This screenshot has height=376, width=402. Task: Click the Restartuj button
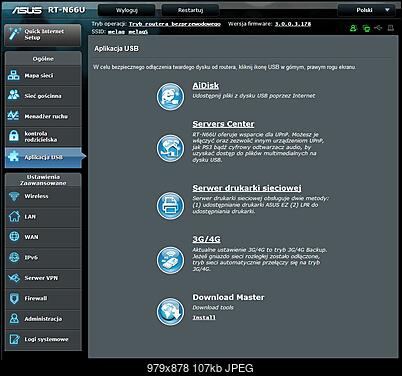(190, 10)
